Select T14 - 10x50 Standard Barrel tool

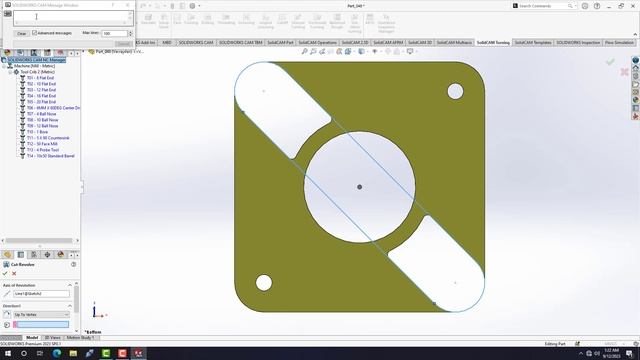coord(51,156)
